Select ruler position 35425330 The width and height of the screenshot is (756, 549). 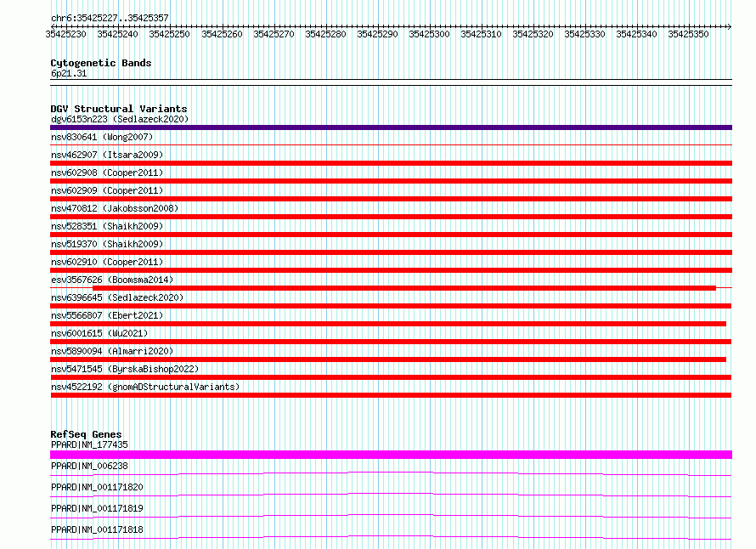[584, 34]
